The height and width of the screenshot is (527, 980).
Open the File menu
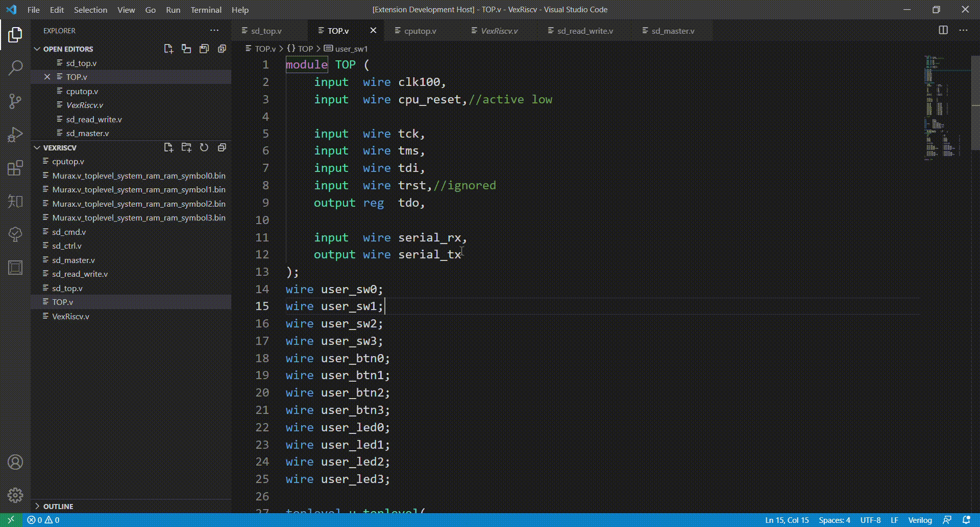[34, 10]
